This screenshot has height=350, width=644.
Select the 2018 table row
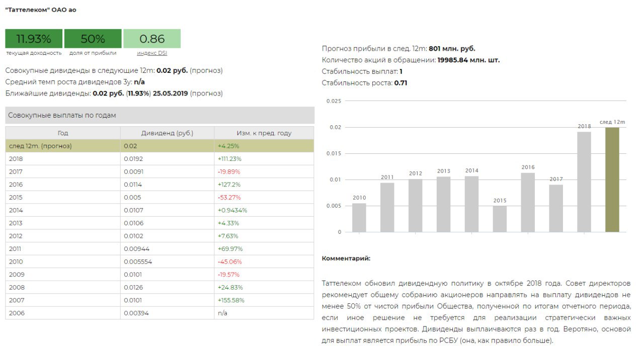coord(159,159)
